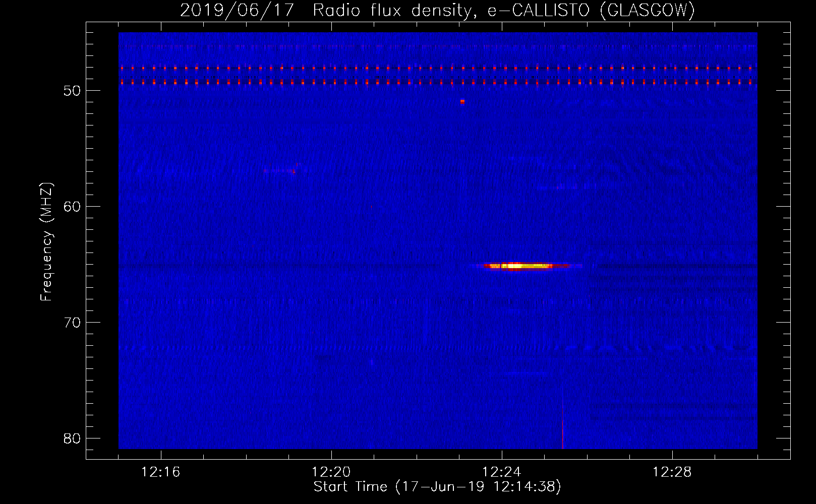Select the Frequency (MHZ) axis label
The image size is (816, 504).
(46, 242)
